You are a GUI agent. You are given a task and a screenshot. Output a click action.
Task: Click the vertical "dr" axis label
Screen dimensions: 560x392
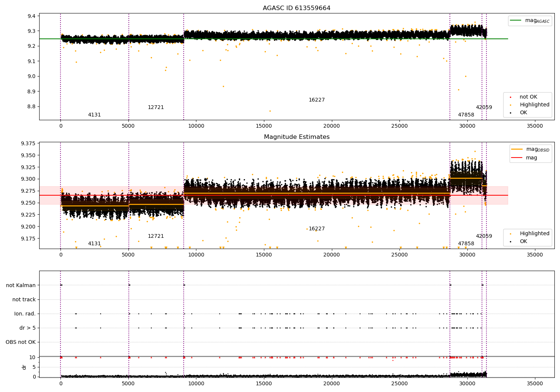tap(24, 367)
